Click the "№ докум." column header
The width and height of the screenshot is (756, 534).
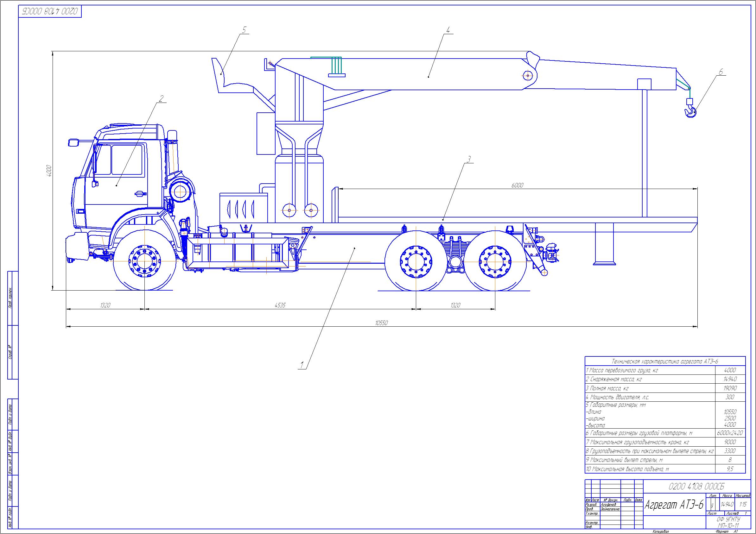[x=611, y=500]
